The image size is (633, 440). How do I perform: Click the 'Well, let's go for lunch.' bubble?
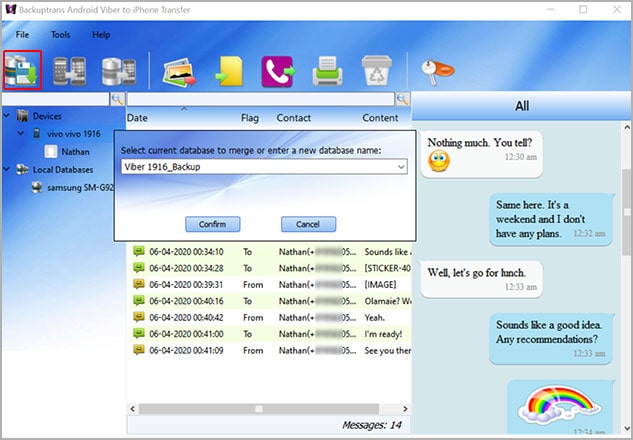tap(481, 279)
